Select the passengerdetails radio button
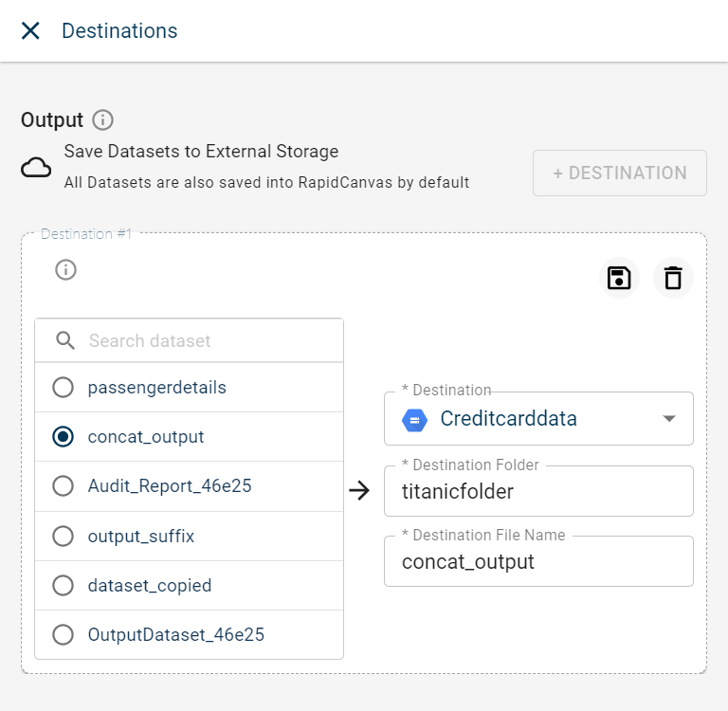This screenshot has height=711, width=728. 63,388
